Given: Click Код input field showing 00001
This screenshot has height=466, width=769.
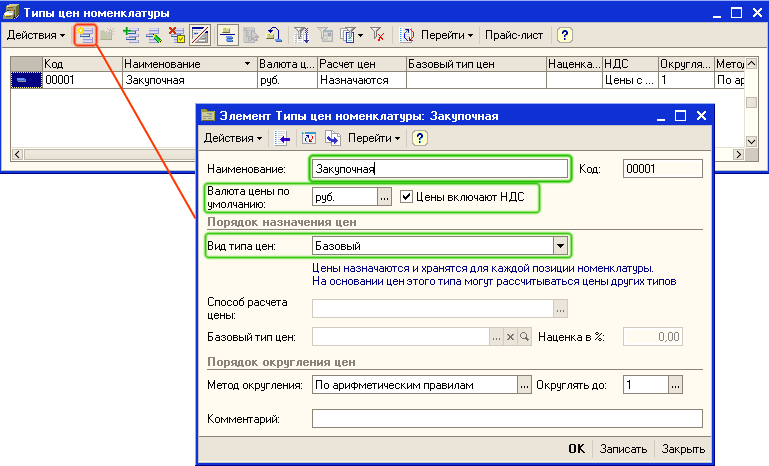Looking at the screenshot, I should 663,169.
